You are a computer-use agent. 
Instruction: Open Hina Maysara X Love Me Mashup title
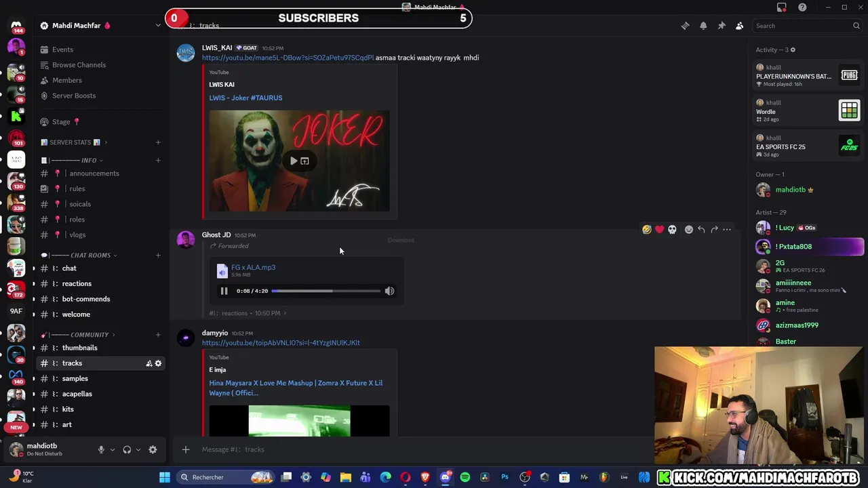[x=296, y=388]
